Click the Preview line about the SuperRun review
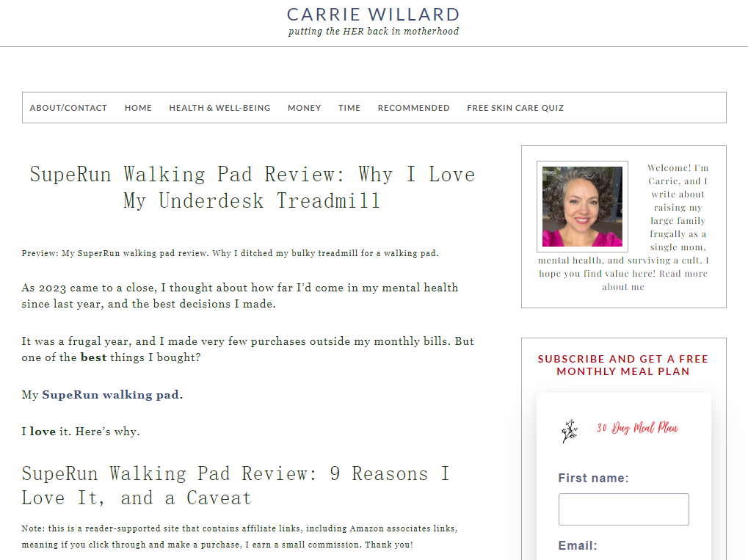The width and height of the screenshot is (748, 560). coord(230,253)
